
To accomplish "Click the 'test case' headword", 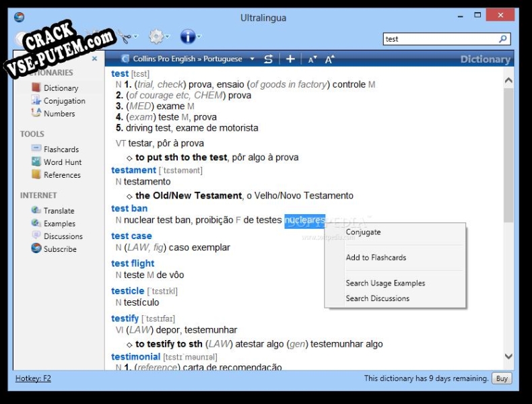I will coord(131,236).
